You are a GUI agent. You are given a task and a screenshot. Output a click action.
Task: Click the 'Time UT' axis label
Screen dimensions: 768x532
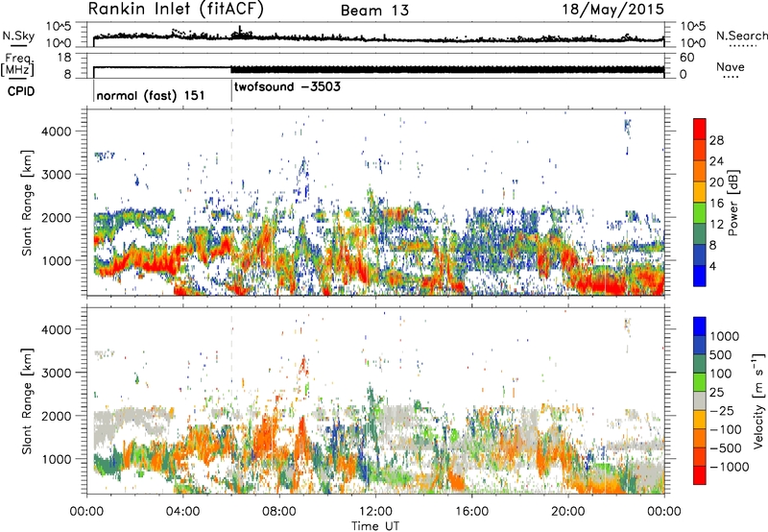pyautogui.click(x=375, y=526)
